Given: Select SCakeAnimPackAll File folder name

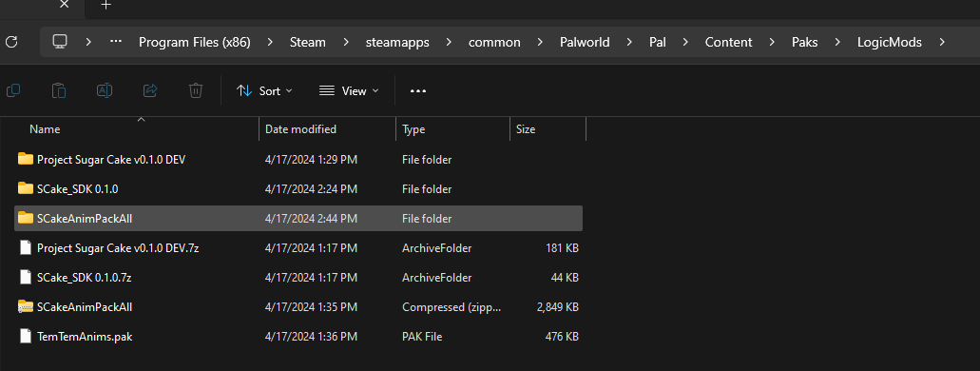Looking at the screenshot, I should coord(85,219).
